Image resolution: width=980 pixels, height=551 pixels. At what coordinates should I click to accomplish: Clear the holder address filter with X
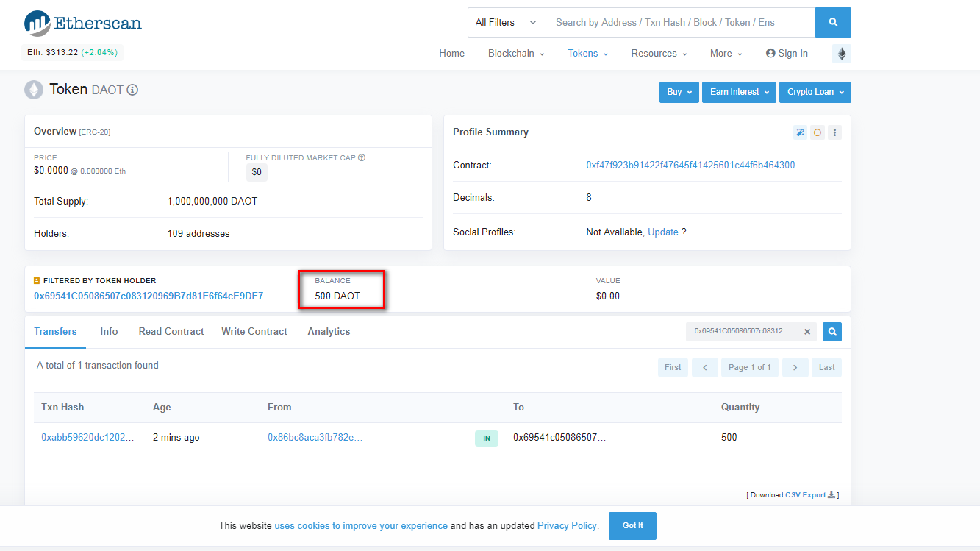(x=807, y=332)
